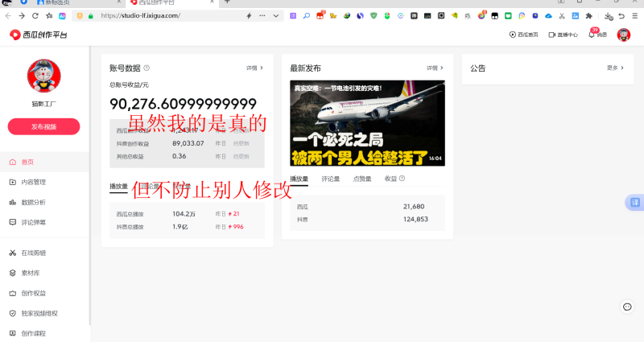
Task: Reload the page with refresh icon
Action: pyautogui.click(x=35, y=15)
